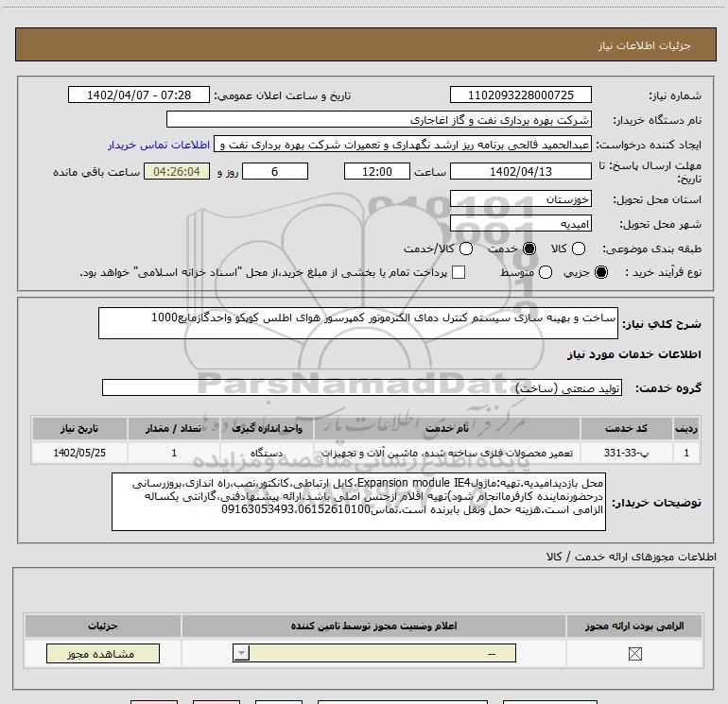728x704 pixels.
Task: Toggle the اسناد خزانه اسلامی payment checkbox
Action: click(x=459, y=272)
